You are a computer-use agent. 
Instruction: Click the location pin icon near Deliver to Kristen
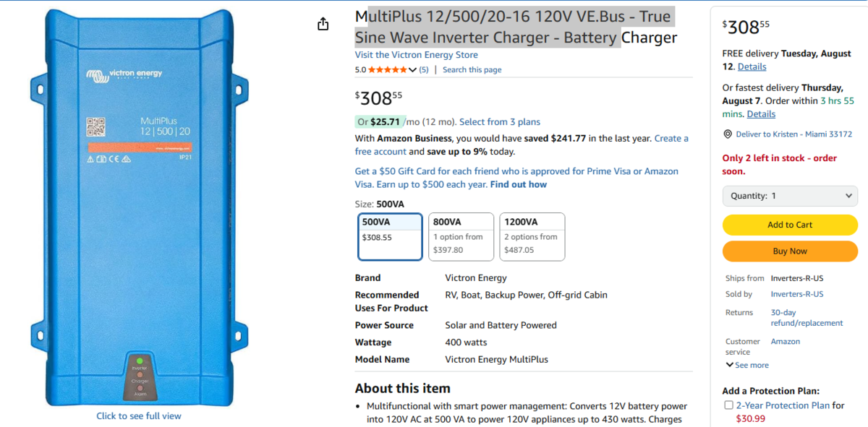[728, 134]
